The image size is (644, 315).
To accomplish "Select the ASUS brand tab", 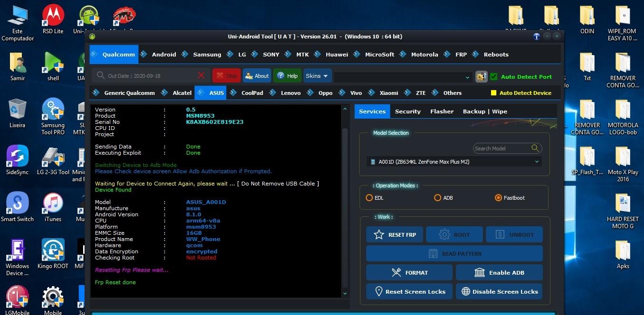I will tap(211, 93).
